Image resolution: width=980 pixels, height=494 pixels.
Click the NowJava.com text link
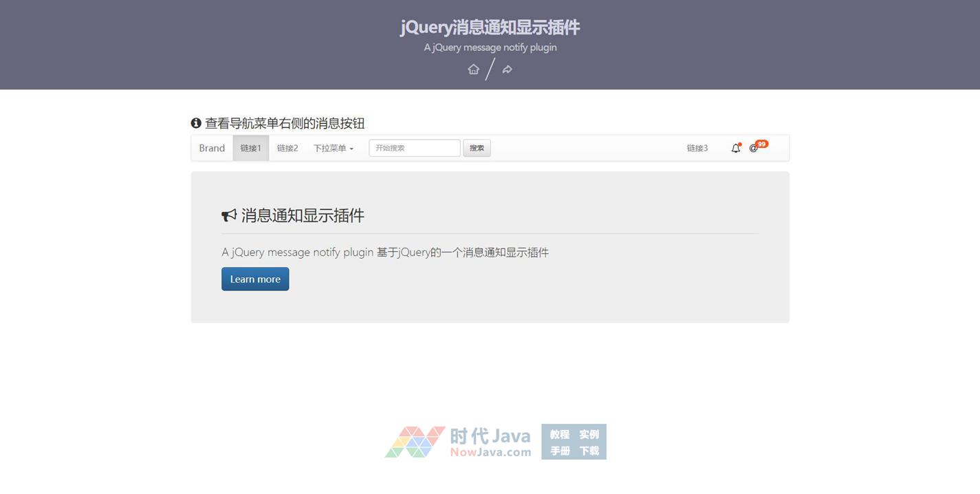490,452
